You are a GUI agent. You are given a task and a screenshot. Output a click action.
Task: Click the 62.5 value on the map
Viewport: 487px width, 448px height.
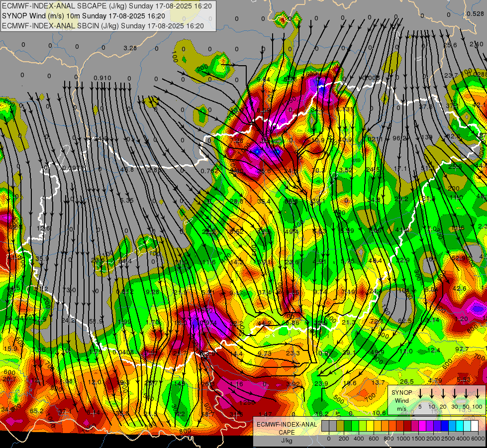click(x=405, y=321)
